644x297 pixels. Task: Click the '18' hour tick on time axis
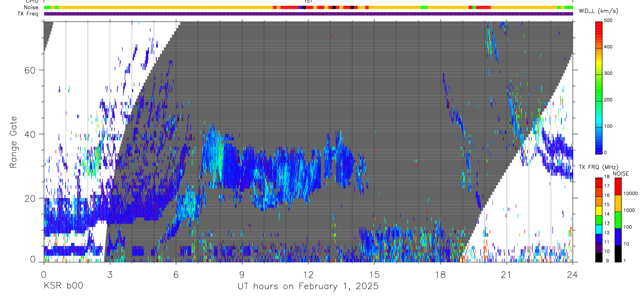[x=440, y=274]
